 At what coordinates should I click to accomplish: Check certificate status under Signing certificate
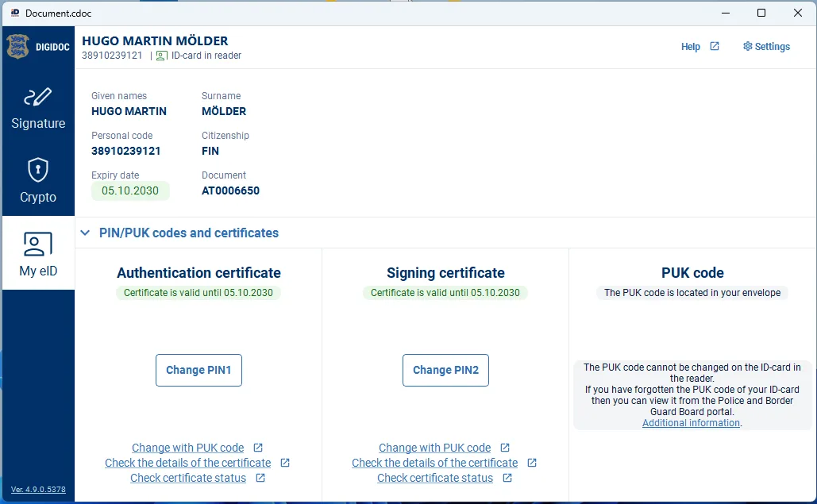435,478
